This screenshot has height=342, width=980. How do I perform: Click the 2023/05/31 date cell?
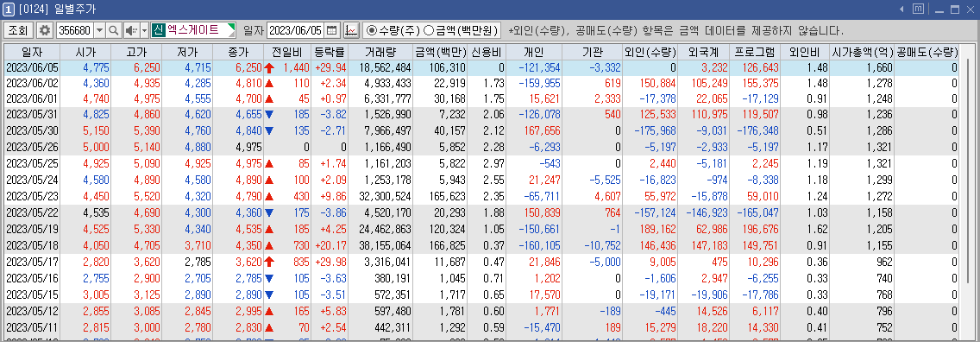(31, 114)
